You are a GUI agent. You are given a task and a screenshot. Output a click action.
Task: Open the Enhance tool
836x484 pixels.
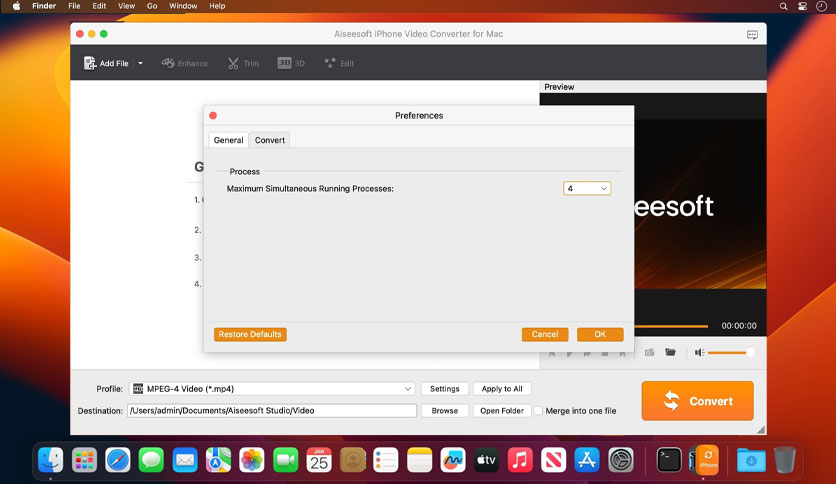coord(184,63)
